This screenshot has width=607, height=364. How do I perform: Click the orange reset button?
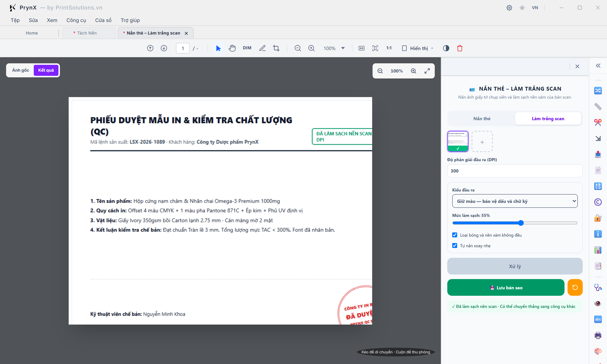(575, 287)
